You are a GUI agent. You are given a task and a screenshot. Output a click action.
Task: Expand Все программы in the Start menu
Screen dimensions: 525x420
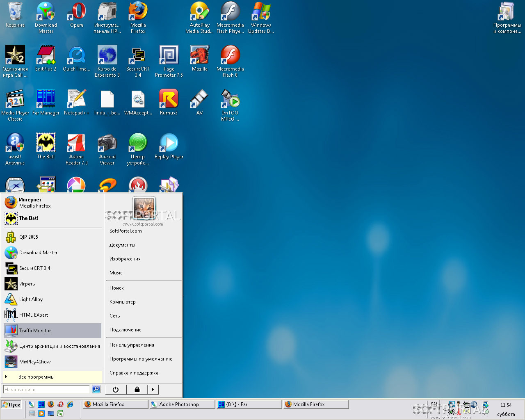click(53, 377)
